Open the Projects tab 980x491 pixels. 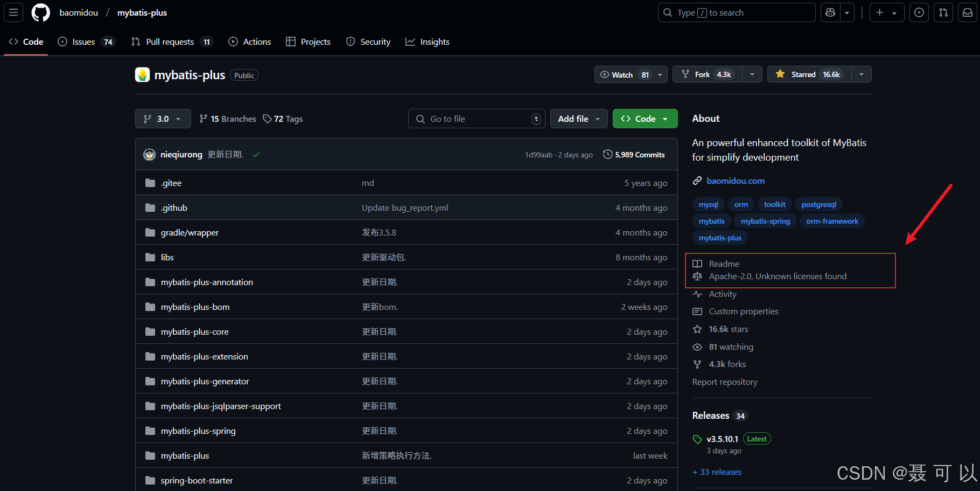308,42
